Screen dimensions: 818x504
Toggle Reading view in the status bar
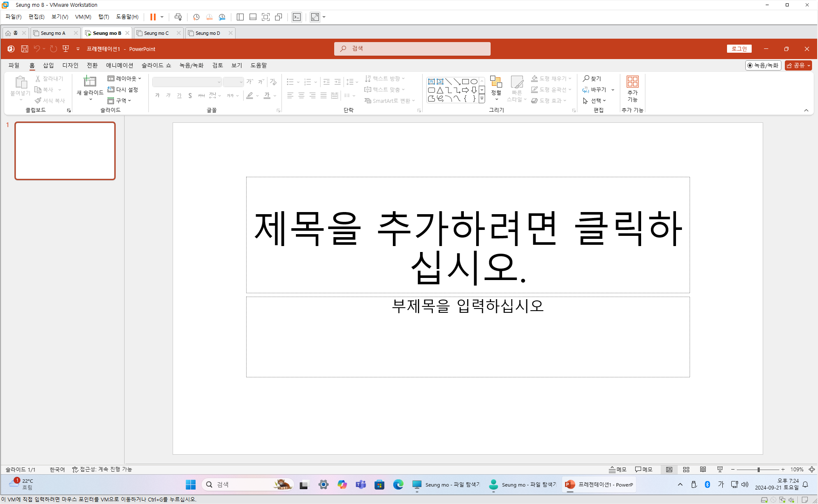[x=703, y=470]
